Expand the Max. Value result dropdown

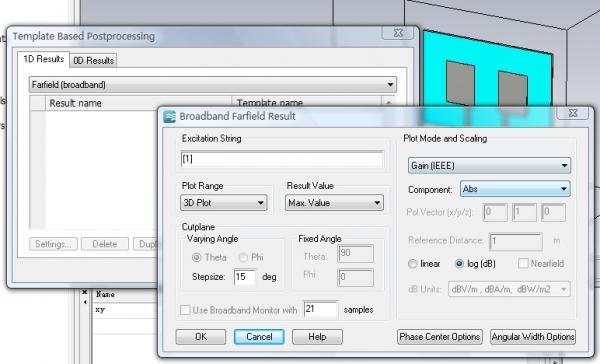coord(334,203)
